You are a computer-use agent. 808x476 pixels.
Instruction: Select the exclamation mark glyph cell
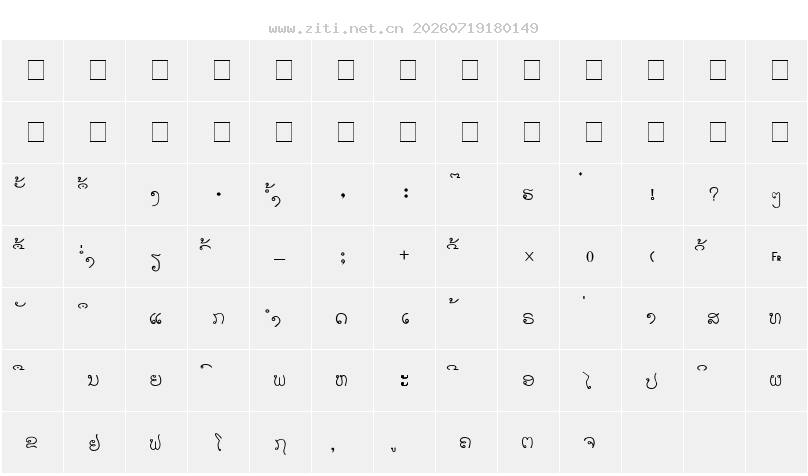652,195
